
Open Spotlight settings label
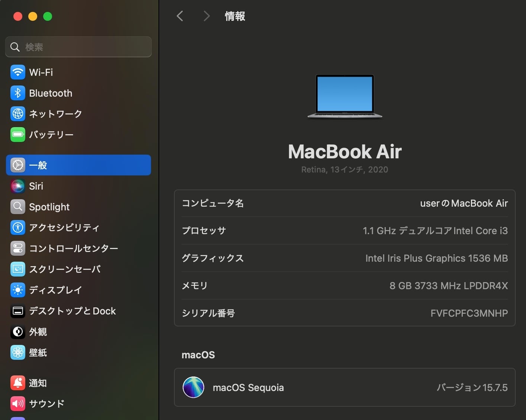point(49,207)
